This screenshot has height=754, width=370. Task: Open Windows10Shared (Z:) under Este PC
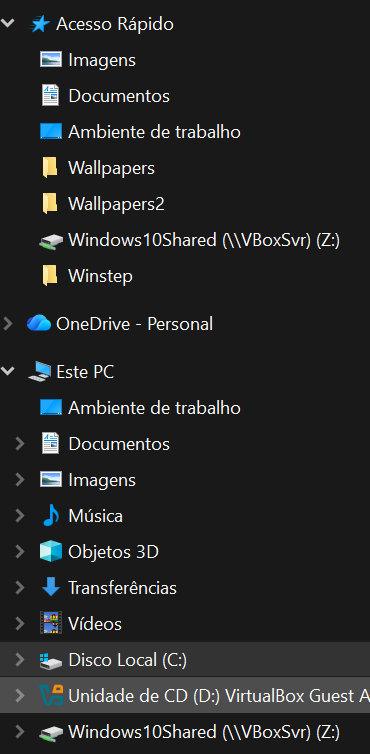(204, 732)
